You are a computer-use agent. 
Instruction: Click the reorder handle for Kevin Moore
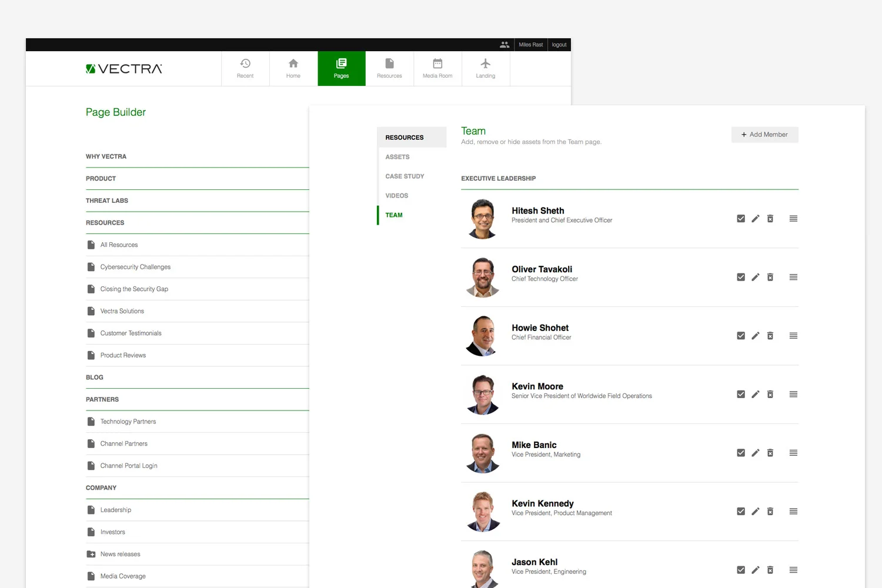pos(793,394)
